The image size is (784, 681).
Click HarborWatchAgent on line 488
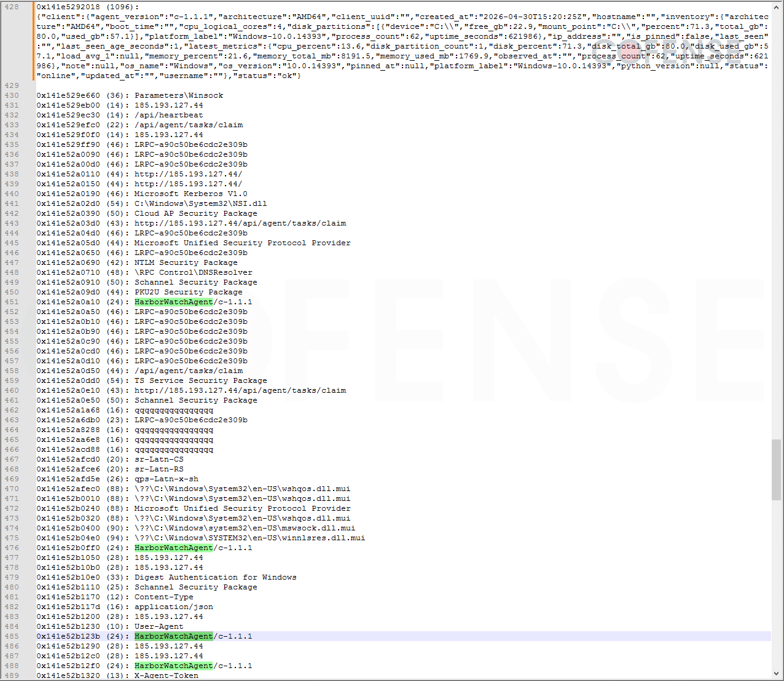point(174,666)
